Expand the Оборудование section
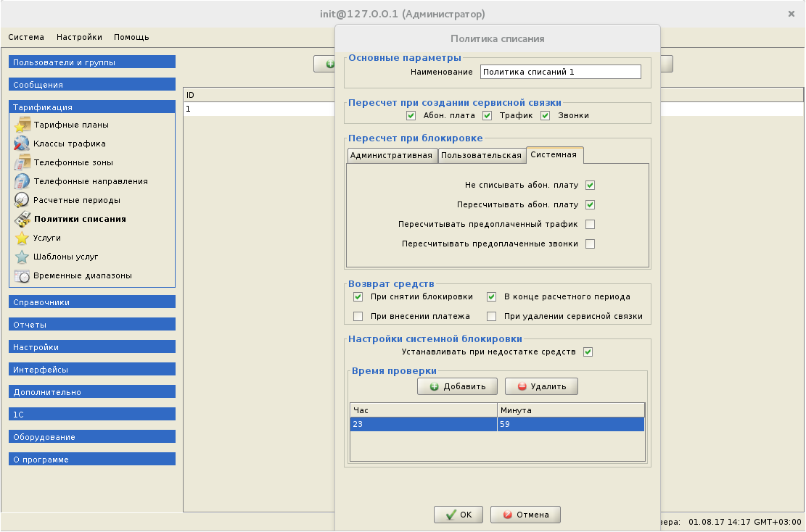Image resolution: width=806 pixels, height=532 pixels. click(92, 437)
